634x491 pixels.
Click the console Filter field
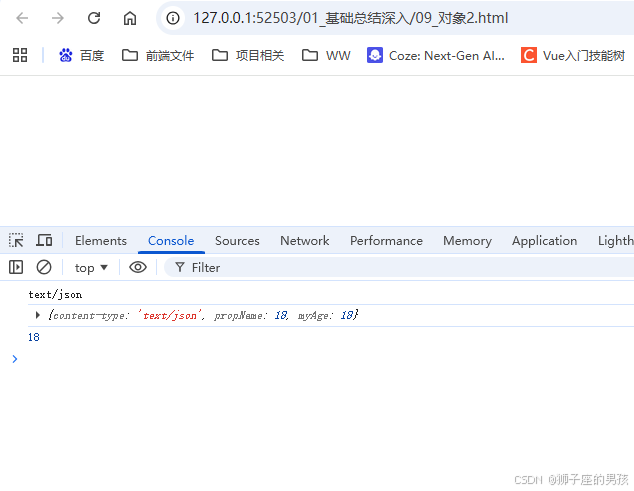point(399,267)
